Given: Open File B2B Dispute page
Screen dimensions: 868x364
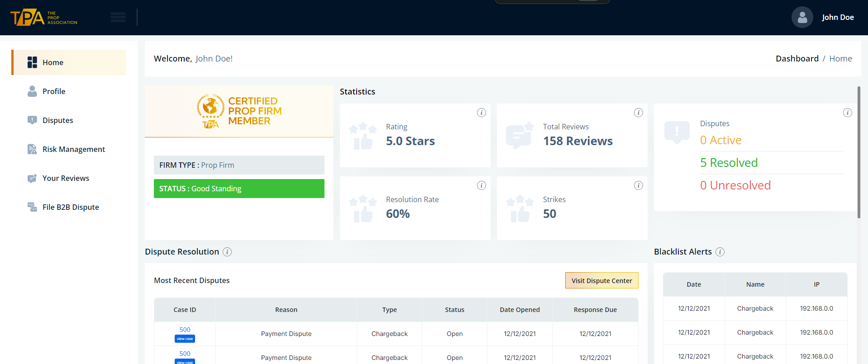Looking at the screenshot, I should [71, 207].
